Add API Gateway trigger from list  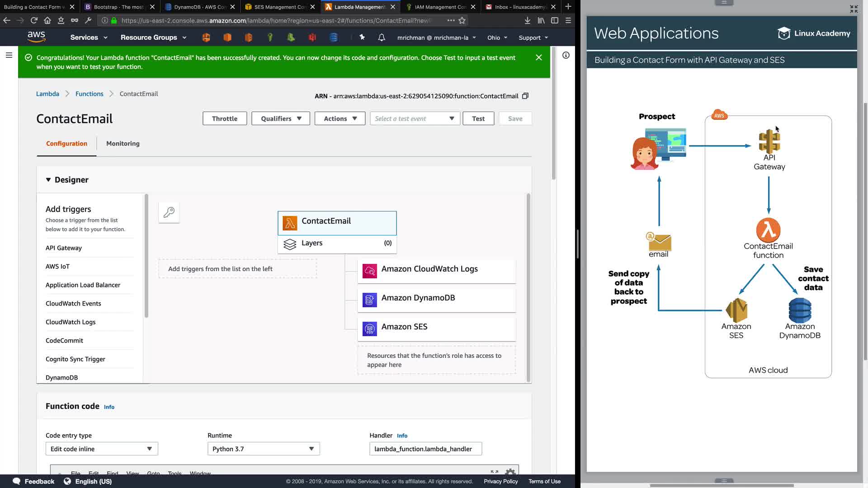click(64, 248)
